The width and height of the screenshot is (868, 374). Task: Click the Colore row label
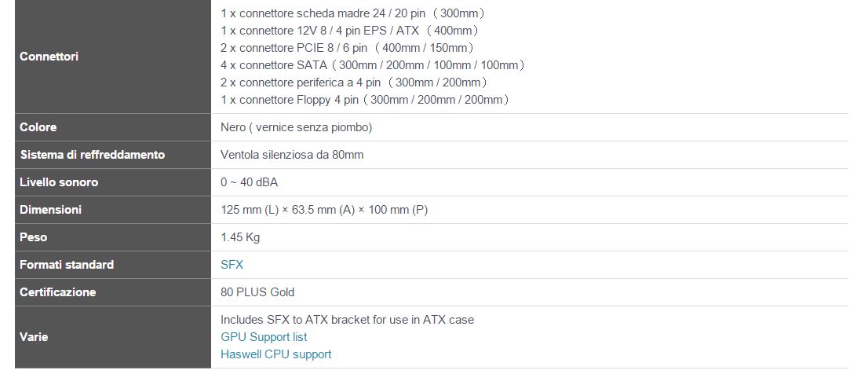click(x=38, y=127)
